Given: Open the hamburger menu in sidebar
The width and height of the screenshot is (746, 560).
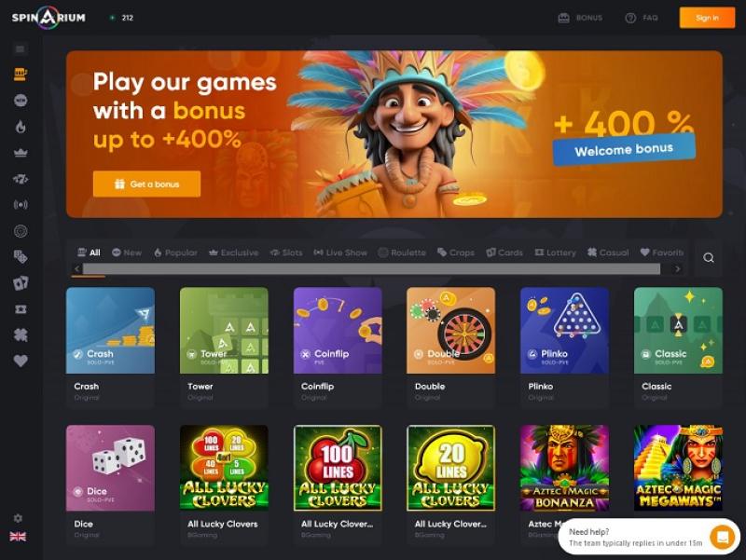Looking at the screenshot, I should coord(20,49).
